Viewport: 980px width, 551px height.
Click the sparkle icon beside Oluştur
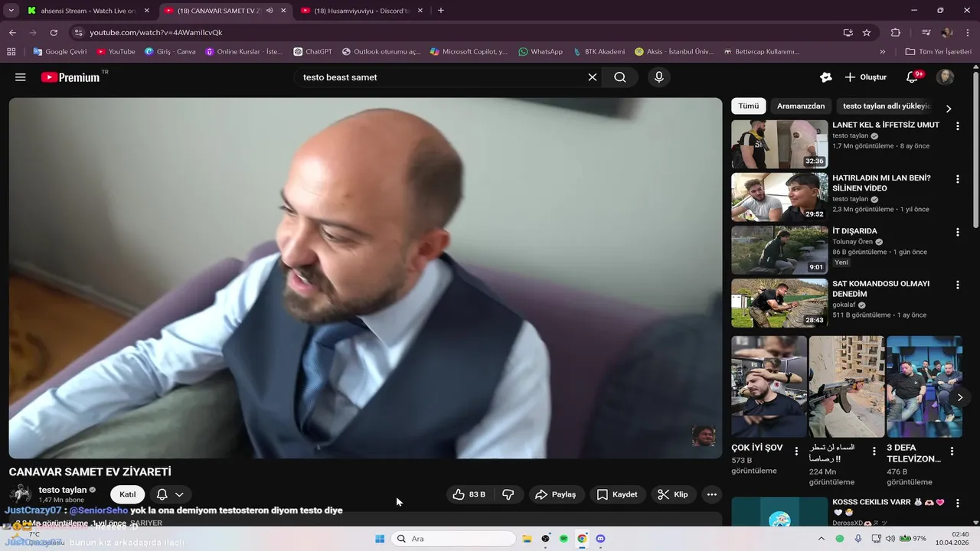click(825, 77)
